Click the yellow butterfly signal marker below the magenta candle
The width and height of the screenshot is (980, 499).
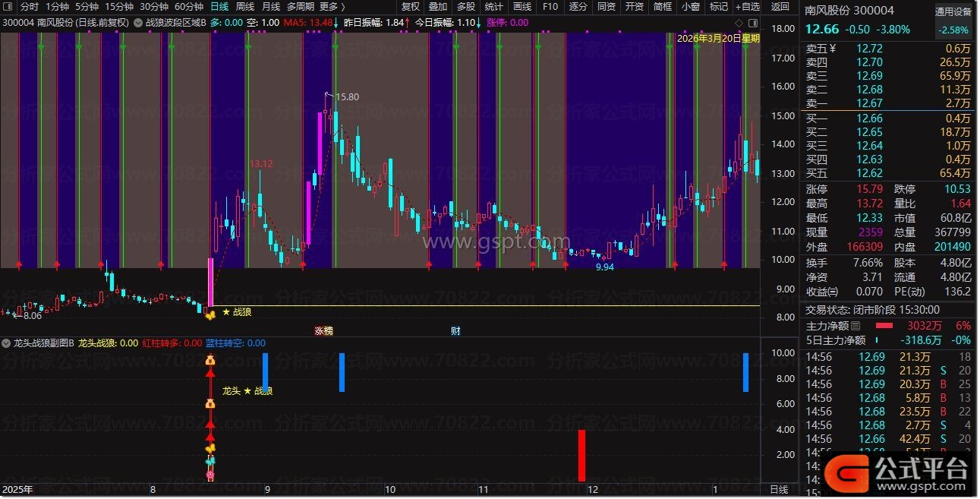tap(210, 314)
